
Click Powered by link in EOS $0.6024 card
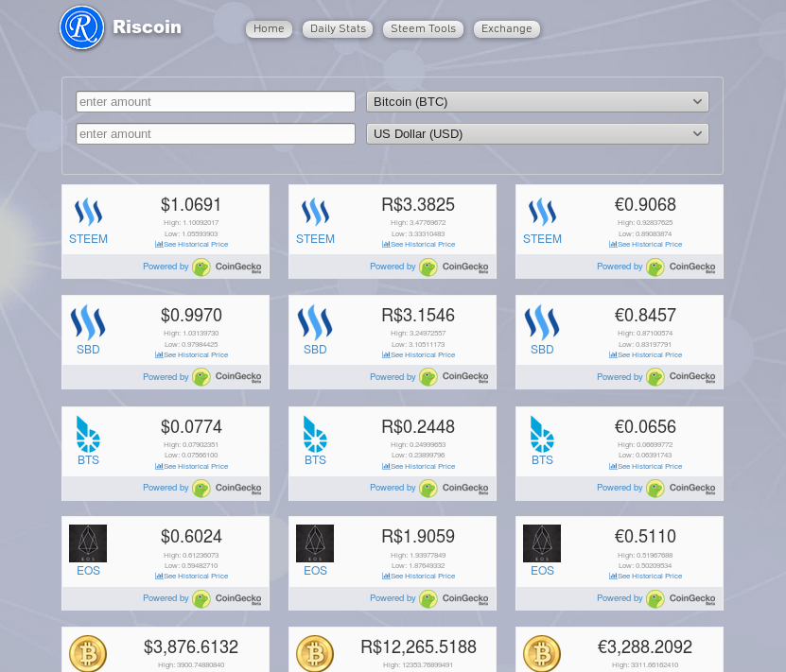(x=166, y=598)
